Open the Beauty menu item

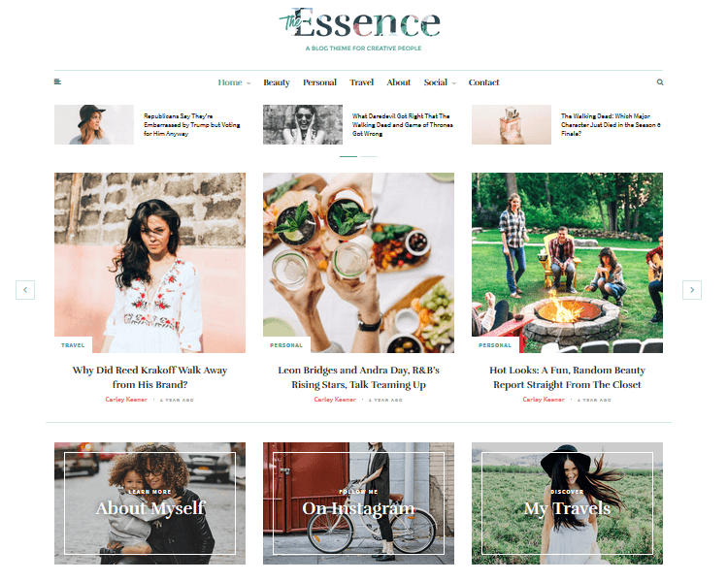tap(277, 82)
